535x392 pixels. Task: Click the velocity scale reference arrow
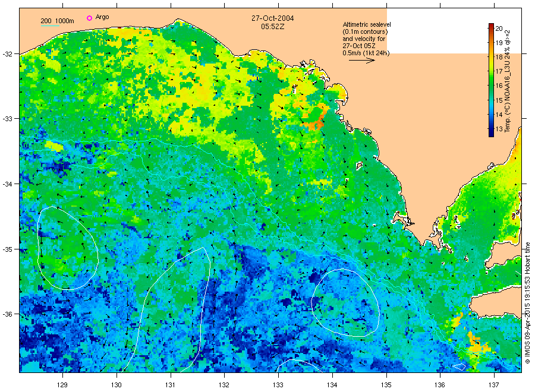pyautogui.click(x=361, y=61)
